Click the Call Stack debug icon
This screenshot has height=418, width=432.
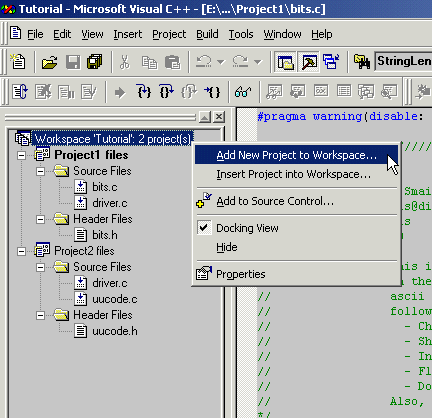click(x=366, y=91)
